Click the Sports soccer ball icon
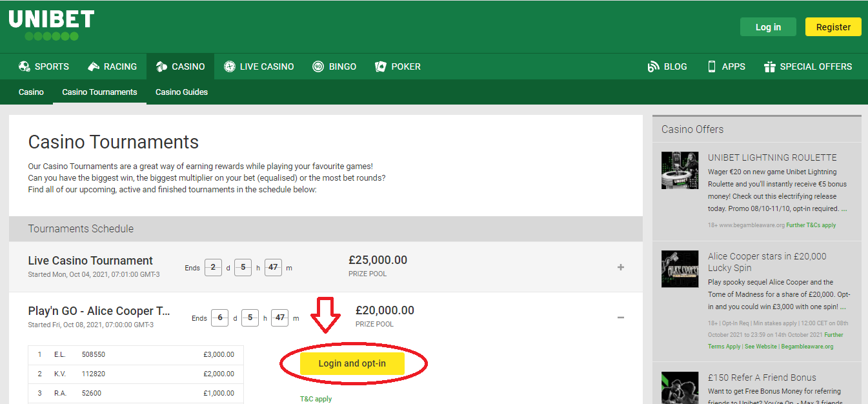The height and width of the screenshot is (404, 868). (25, 66)
